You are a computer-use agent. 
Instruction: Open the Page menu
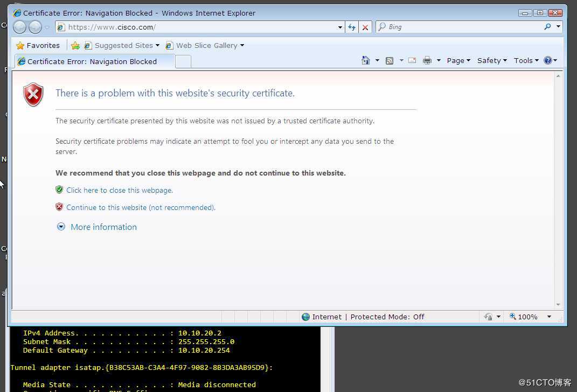tap(458, 61)
